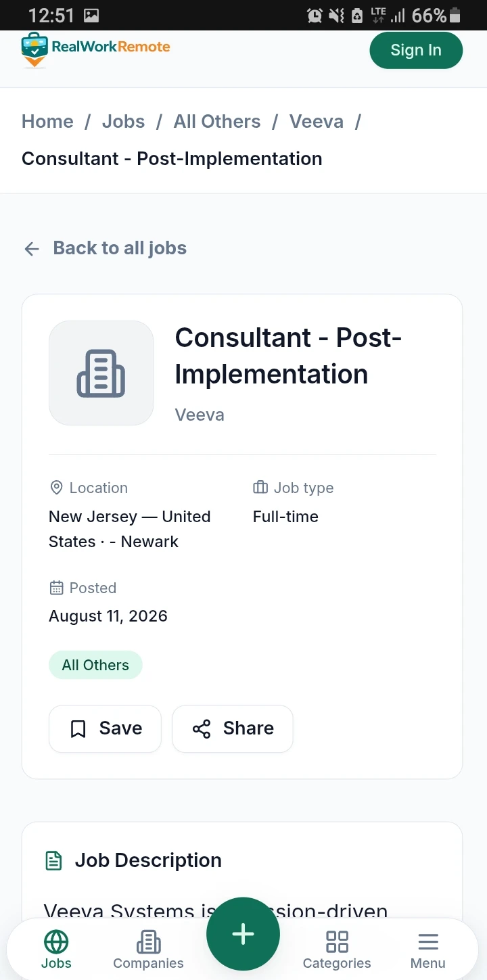Tap the bookmark icon on Save button

[x=78, y=729]
